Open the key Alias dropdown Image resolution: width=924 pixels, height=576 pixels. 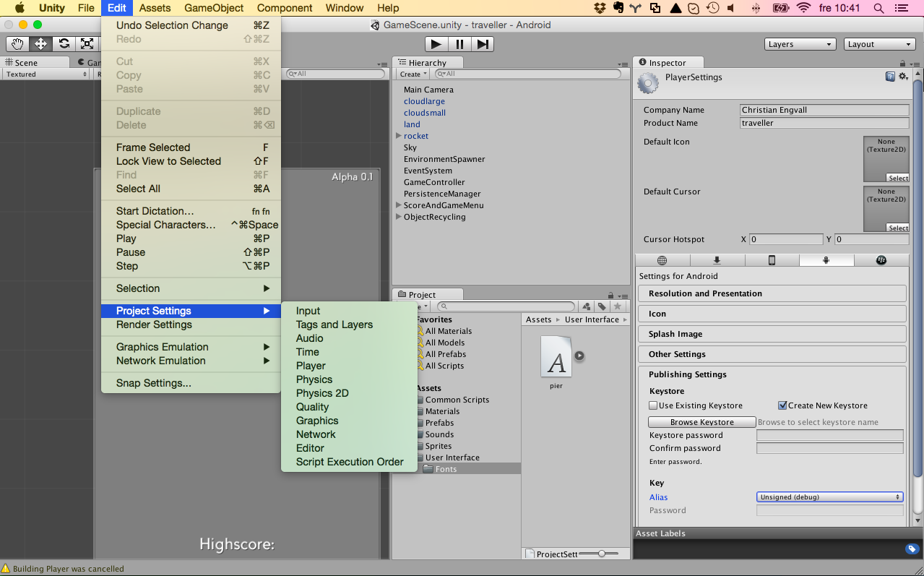pyautogui.click(x=830, y=497)
